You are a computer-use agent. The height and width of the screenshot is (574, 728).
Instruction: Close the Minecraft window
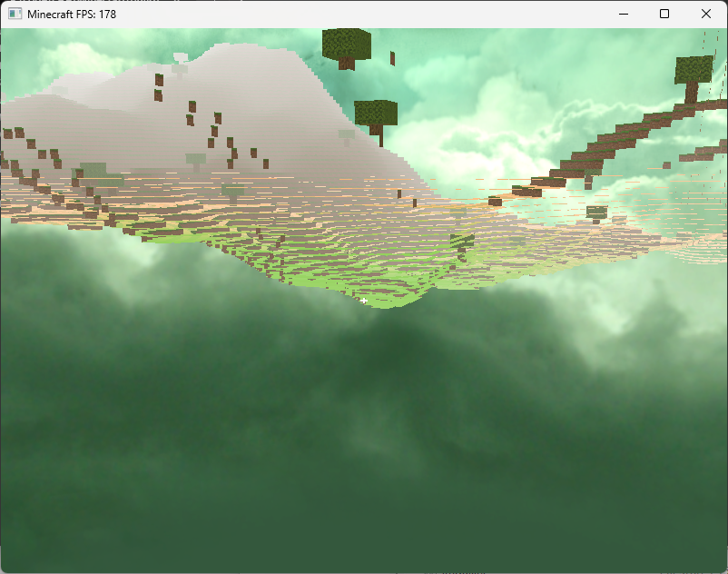coord(706,14)
